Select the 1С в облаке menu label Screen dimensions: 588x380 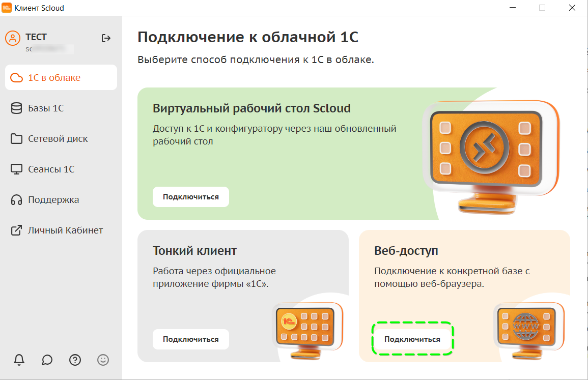(54, 77)
